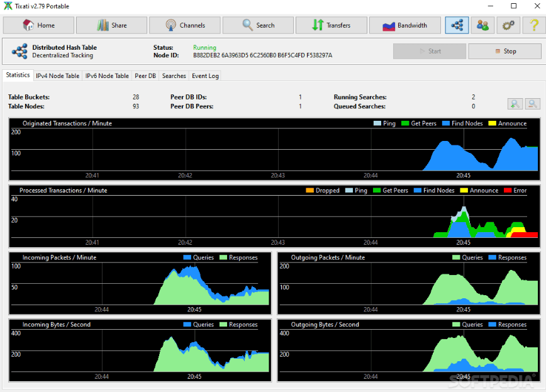This screenshot has width=546, height=392.
Task: Click the zoom out graph magnifier icon
Action: pyautogui.click(x=532, y=103)
